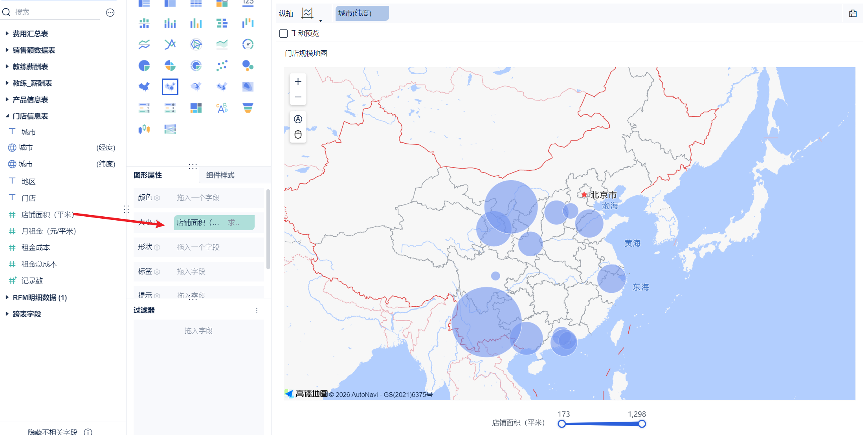Open the vertical axis chart-type dropdown arrow
This screenshot has width=868, height=435.
(x=321, y=20)
